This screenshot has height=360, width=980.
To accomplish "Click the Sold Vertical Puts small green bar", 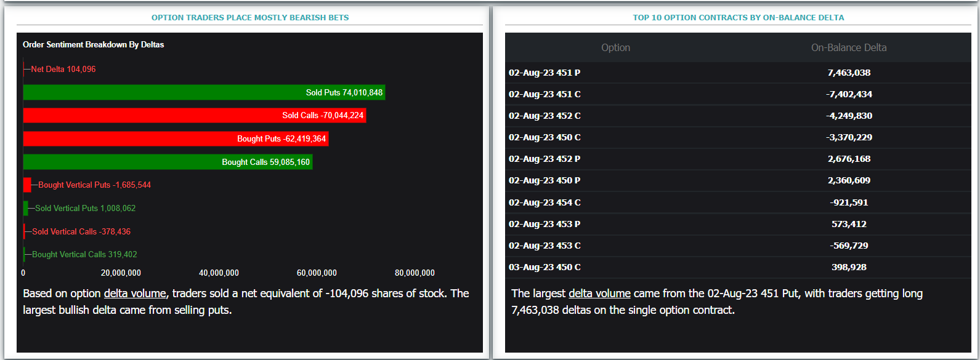I will [x=26, y=208].
